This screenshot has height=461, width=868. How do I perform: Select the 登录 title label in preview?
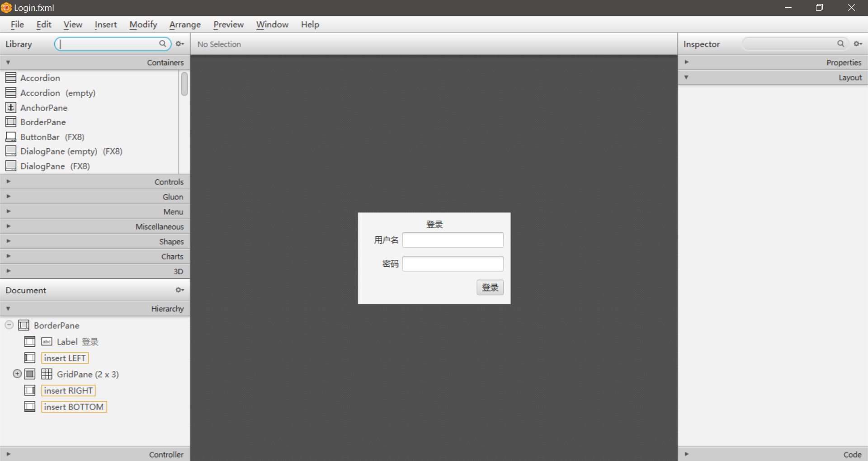pyautogui.click(x=434, y=225)
